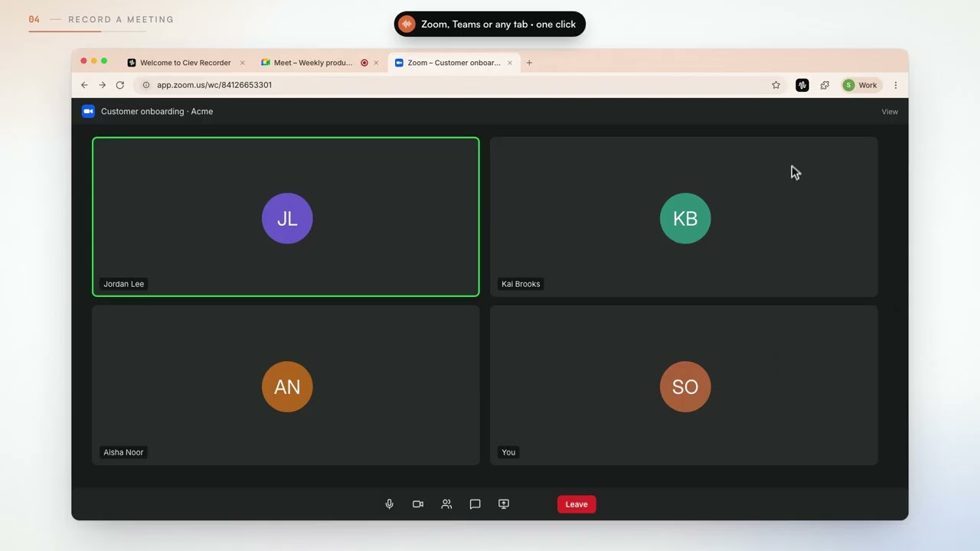The image size is (980, 551).
Task: Open the Work profile menu
Action: point(861,85)
